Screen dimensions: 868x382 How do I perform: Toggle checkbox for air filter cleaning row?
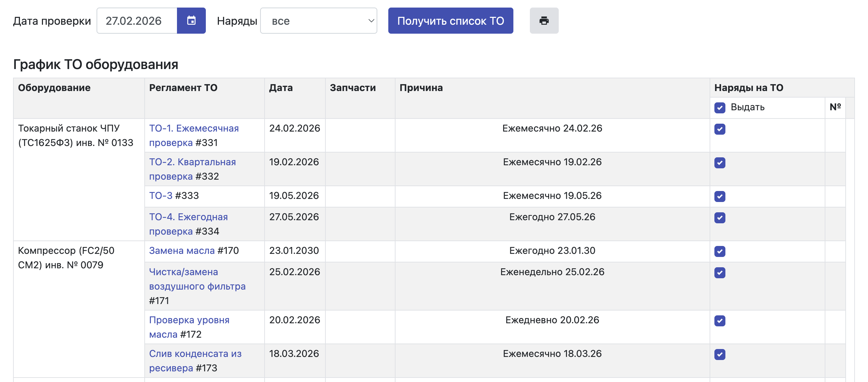pos(720,273)
